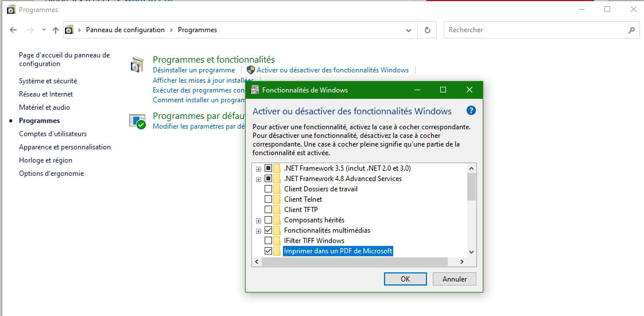Select Imprimer dans un PDF de Microsoft row
This screenshot has width=644, height=316.
coord(338,251)
